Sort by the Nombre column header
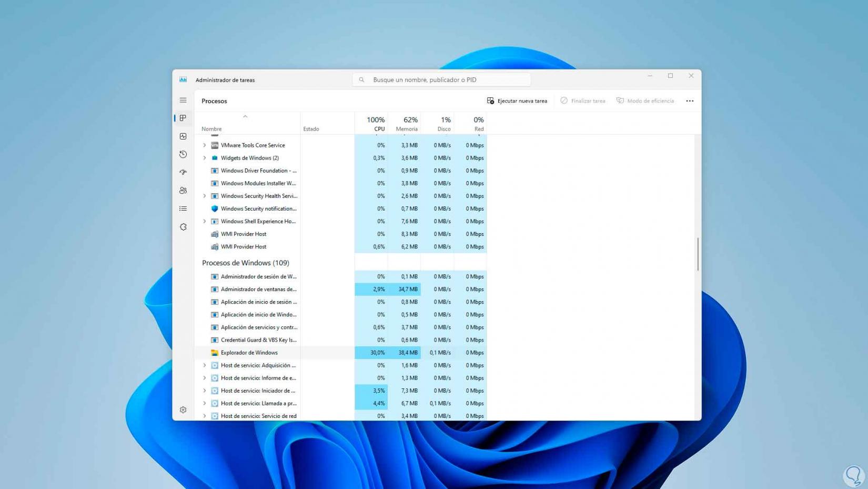 tap(247, 124)
